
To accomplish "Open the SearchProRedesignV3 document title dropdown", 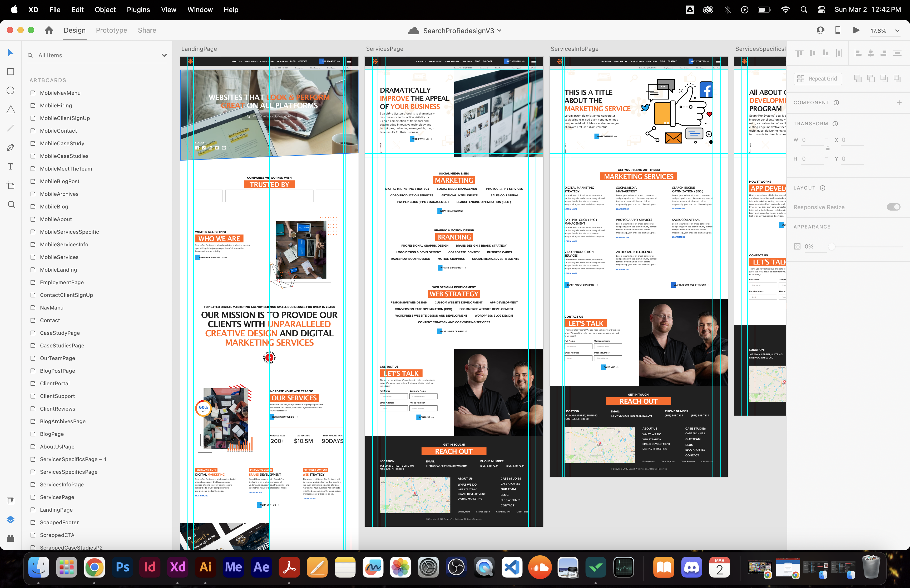I will pyautogui.click(x=499, y=31).
